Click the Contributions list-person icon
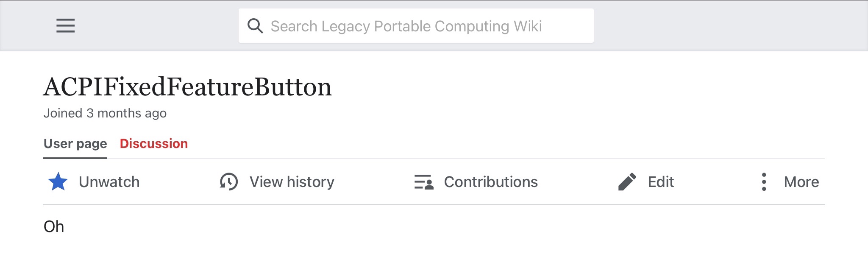868x257 pixels. point(424,182)
